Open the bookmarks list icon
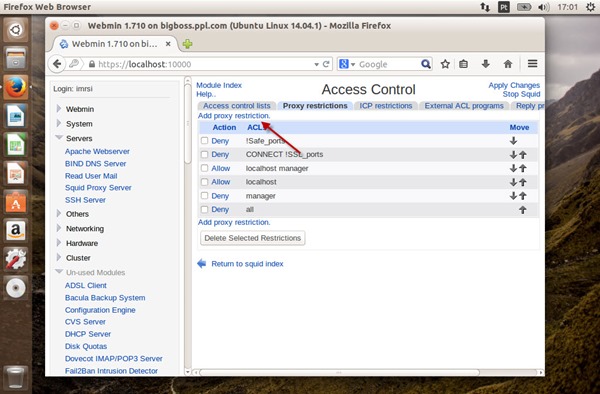Viewport: 600px width, 394px height. (463, 64)
